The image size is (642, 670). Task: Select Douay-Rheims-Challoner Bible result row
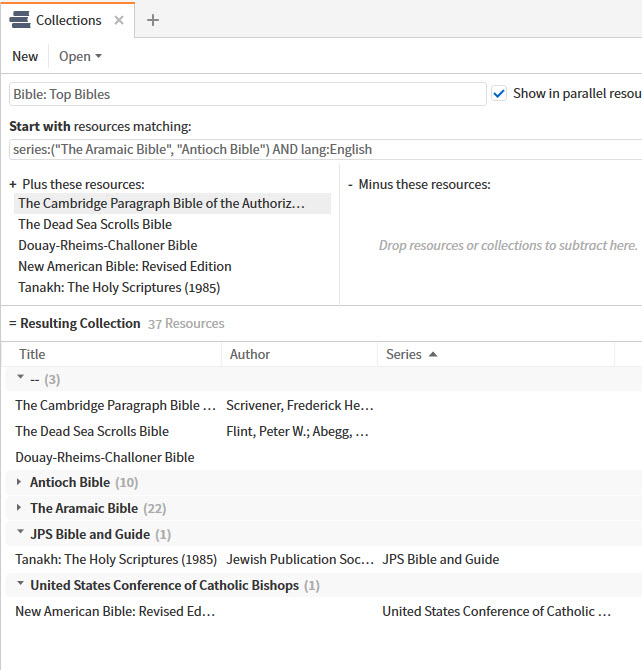105,457
